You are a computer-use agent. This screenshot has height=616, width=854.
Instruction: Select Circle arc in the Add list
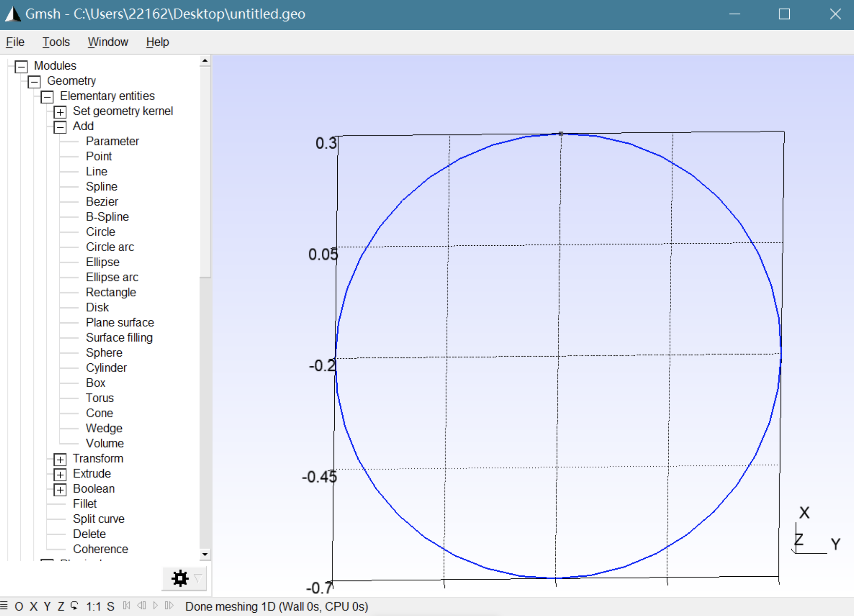coord(110,247)
